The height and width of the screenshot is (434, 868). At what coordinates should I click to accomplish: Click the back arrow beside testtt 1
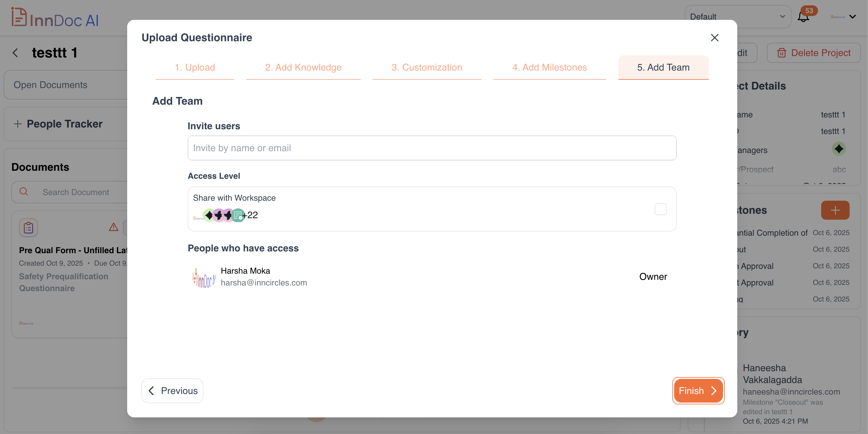click(15, 52)
